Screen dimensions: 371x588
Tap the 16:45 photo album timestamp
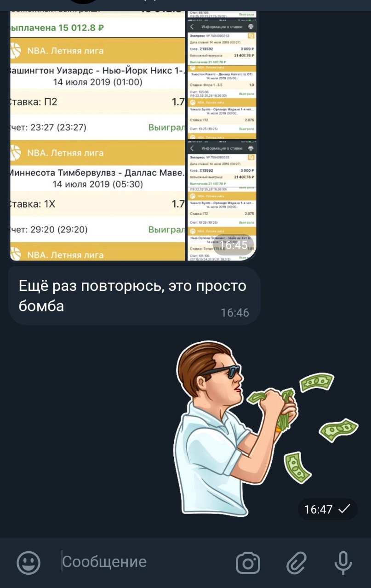tap(233, 245)
